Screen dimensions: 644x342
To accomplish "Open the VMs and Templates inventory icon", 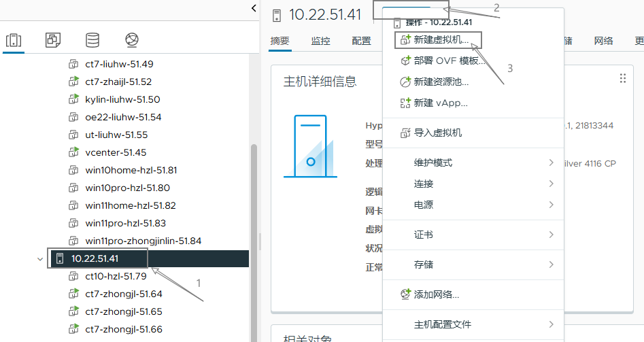I will (x=53, y=40).
